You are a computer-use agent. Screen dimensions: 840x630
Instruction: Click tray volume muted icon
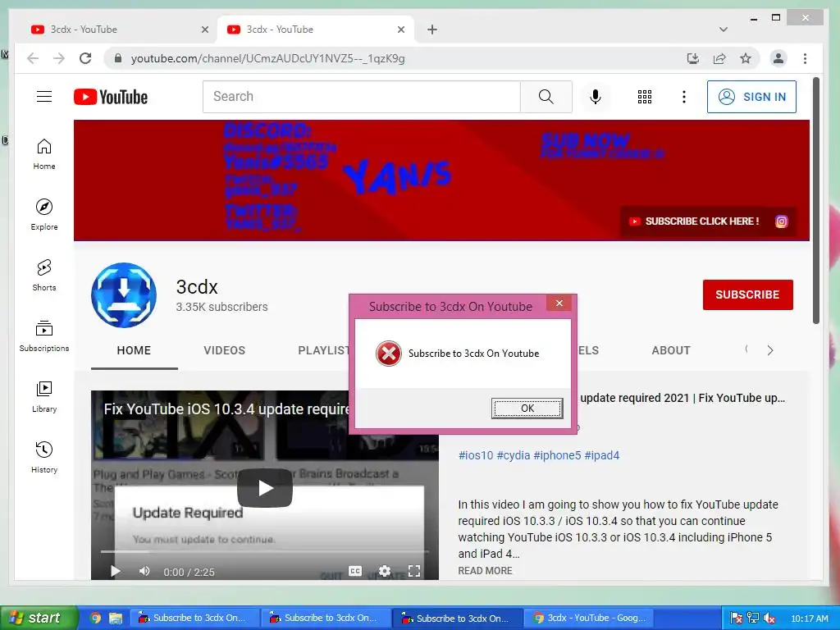point(769,618)
